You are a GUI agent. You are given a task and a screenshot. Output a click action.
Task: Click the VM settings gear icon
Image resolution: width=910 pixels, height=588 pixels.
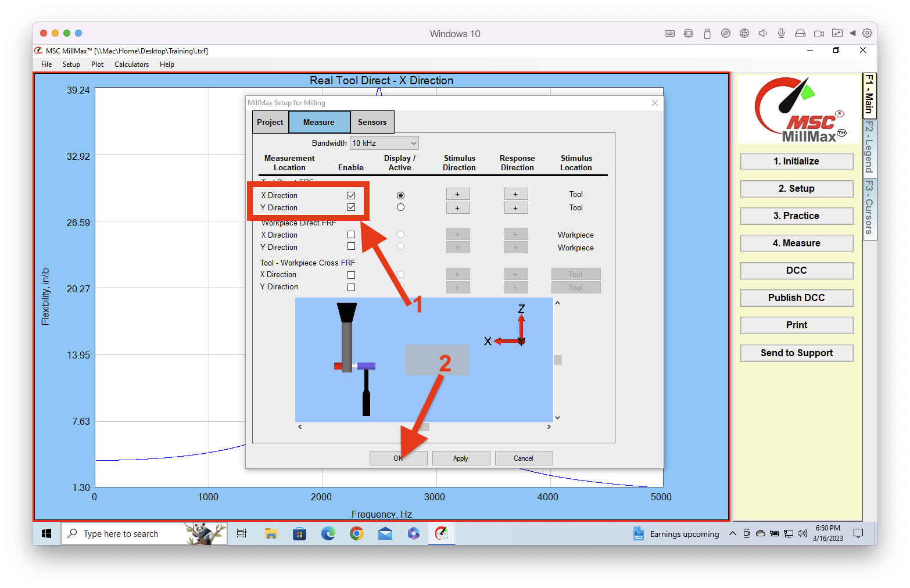pos(867,33)
